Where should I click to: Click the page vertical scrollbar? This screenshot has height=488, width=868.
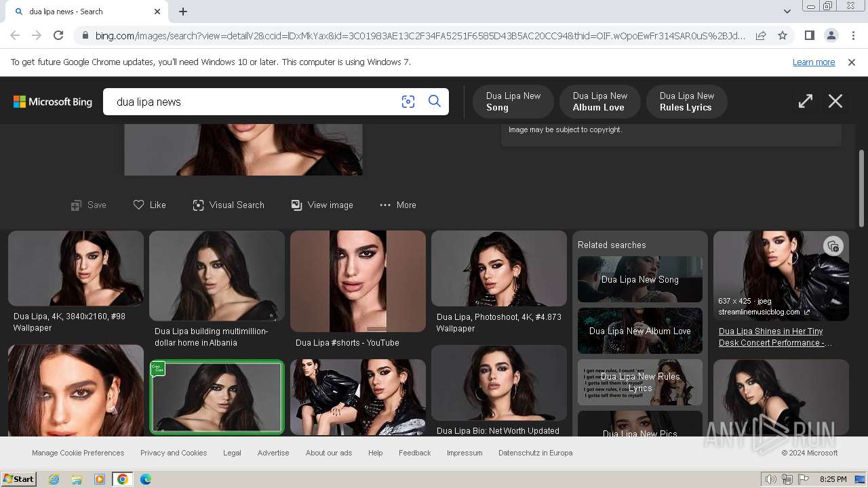pos(862,188)
